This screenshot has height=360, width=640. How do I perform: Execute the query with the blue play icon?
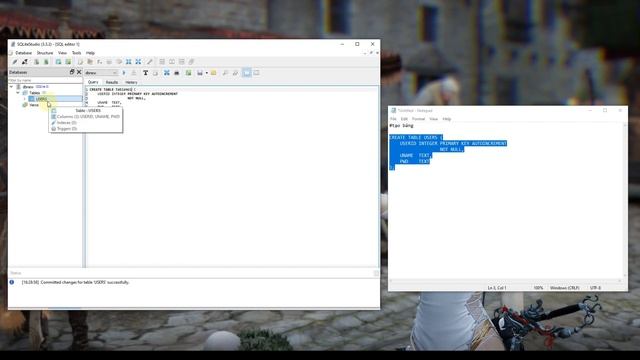(124, 73)
